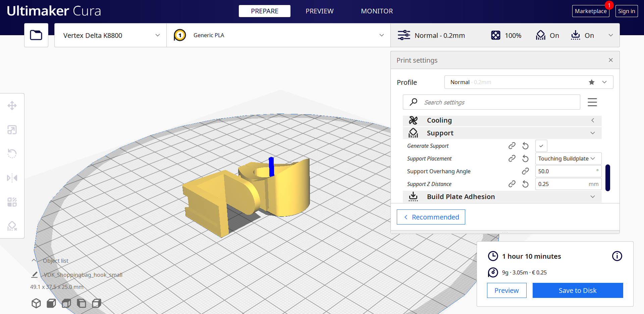The height and width of the screenshot is (314, 644).
Task: Reset Support Placement to default
Action: pos(526,159)
